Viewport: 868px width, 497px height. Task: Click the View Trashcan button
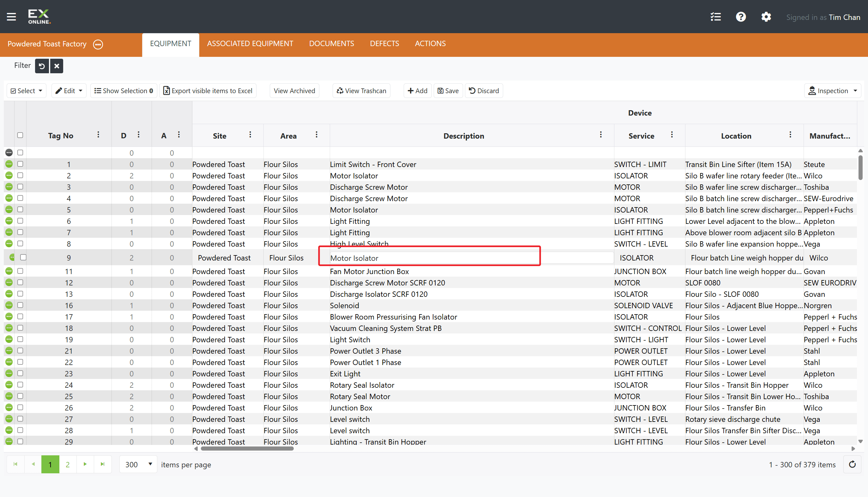point(361,91)
